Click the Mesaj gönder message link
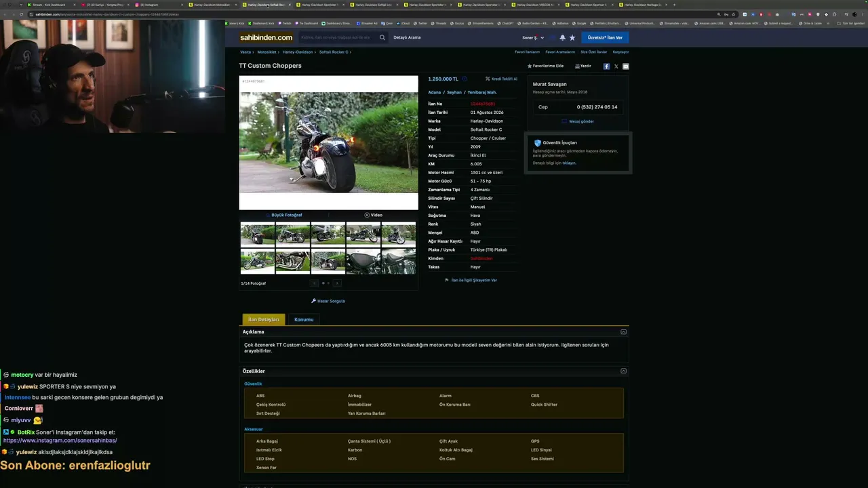The width and height of the screenshot is (868, 488). tap(578, 121)
